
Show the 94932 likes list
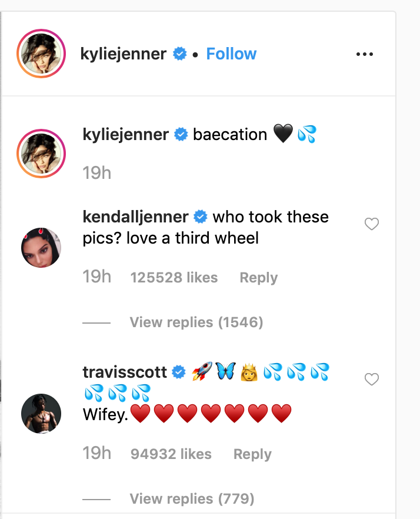[171, 454]
